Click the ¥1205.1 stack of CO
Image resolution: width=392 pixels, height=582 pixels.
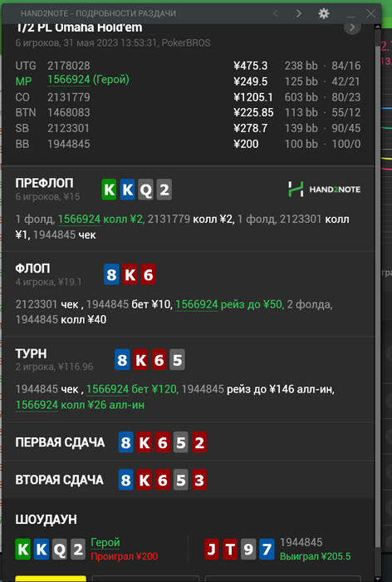(253, 97)
